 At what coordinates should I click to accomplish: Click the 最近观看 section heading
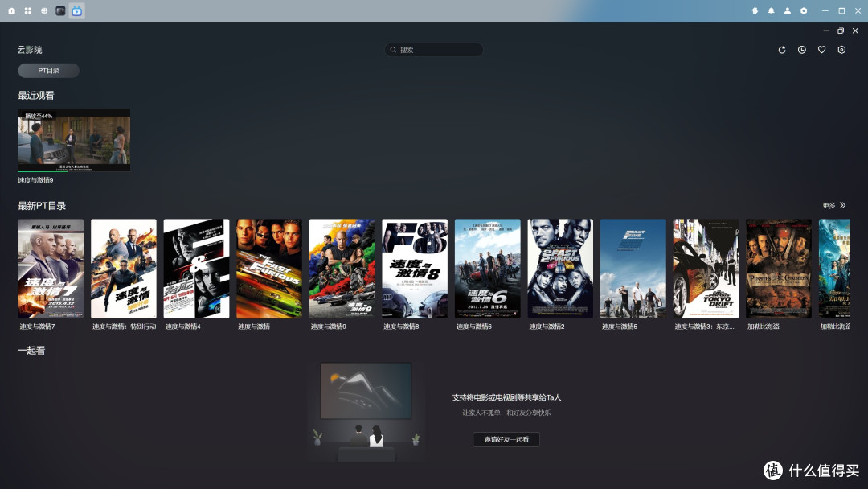[36, 95]
